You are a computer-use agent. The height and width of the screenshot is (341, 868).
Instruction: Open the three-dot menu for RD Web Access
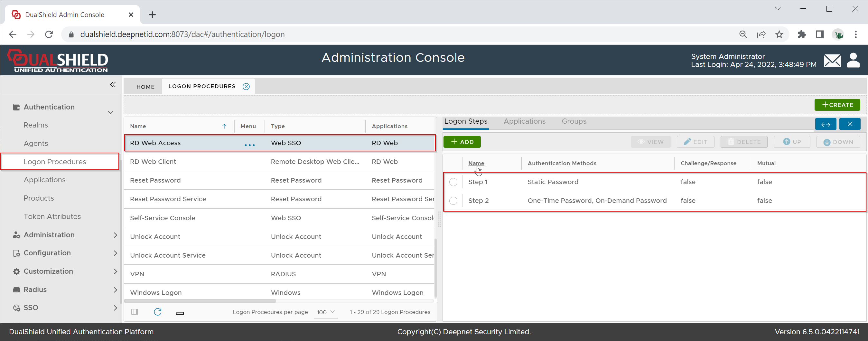coord(249,145)
